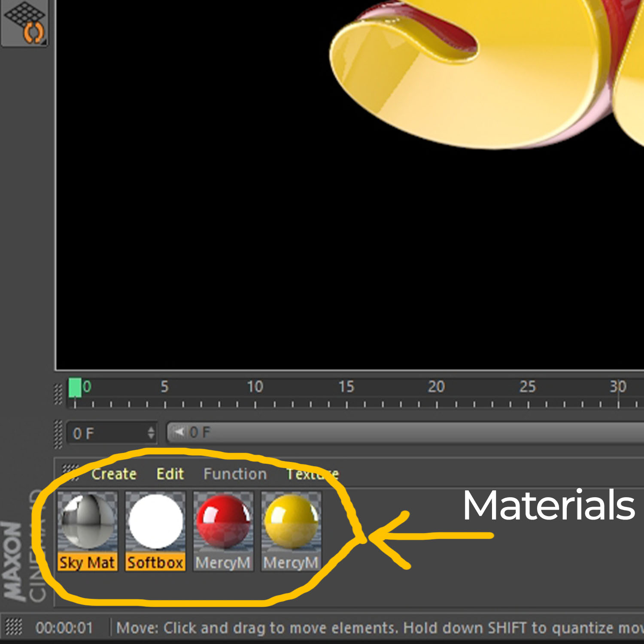Select the Sky Mat material thumbnail
The image size is (644, 644).
click(x=88, y=522)
